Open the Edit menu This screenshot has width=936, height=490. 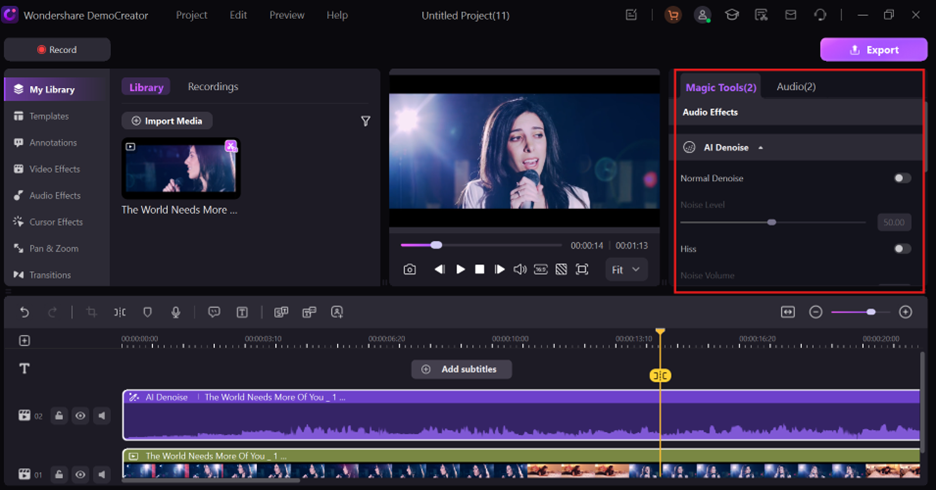point(238,15)
